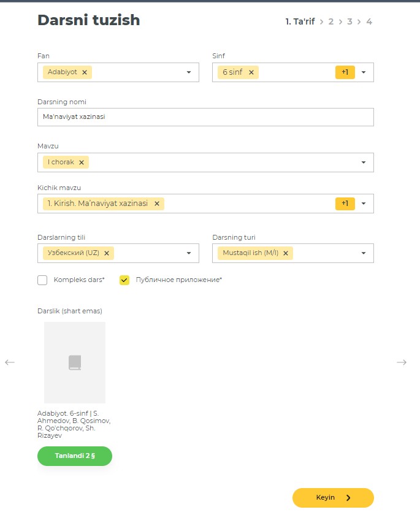Screen dimensions: 420x523
Task: Remove the Adabiyot tag from Fan
Action: (85, 72)
